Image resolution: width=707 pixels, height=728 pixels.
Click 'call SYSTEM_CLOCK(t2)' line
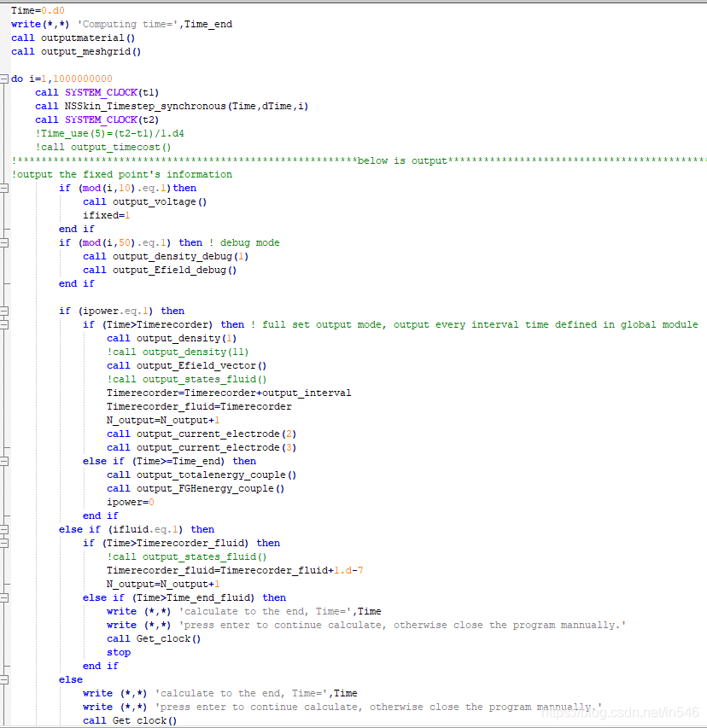pos(97,119)
